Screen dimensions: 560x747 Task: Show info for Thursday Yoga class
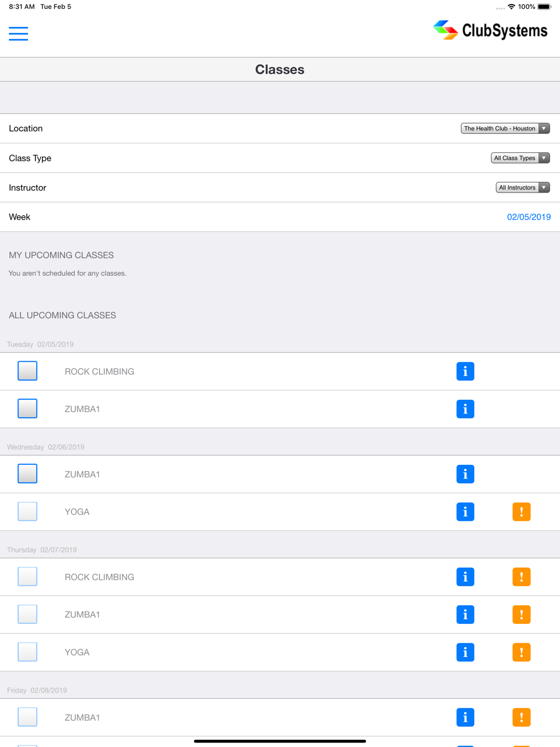pyautogui.click(x=465, y=652)
